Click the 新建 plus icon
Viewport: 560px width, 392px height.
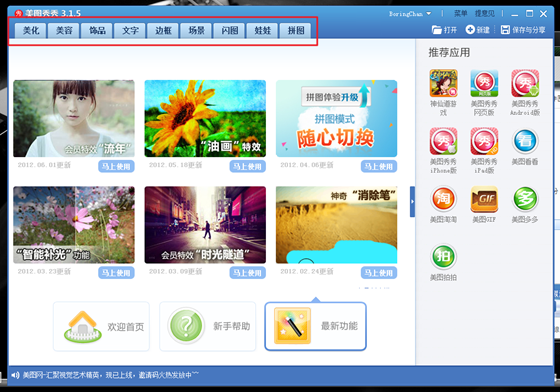coord(470,29)
